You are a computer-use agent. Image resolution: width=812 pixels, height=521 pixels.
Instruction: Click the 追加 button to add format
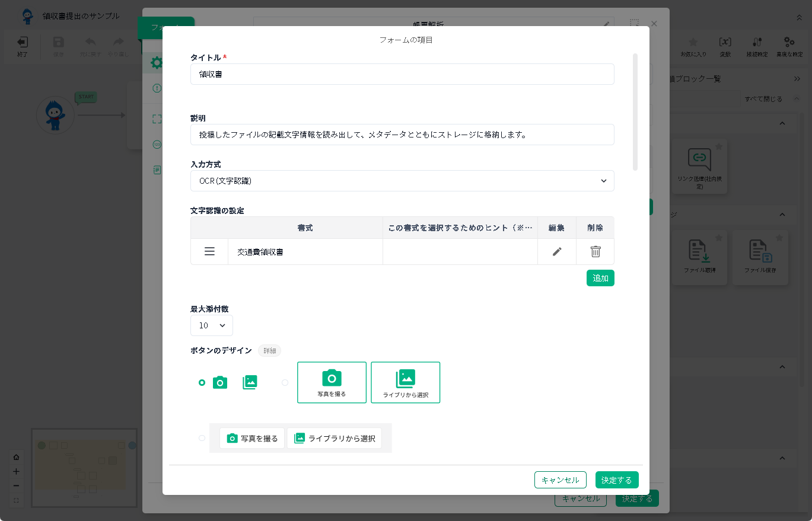600,278
